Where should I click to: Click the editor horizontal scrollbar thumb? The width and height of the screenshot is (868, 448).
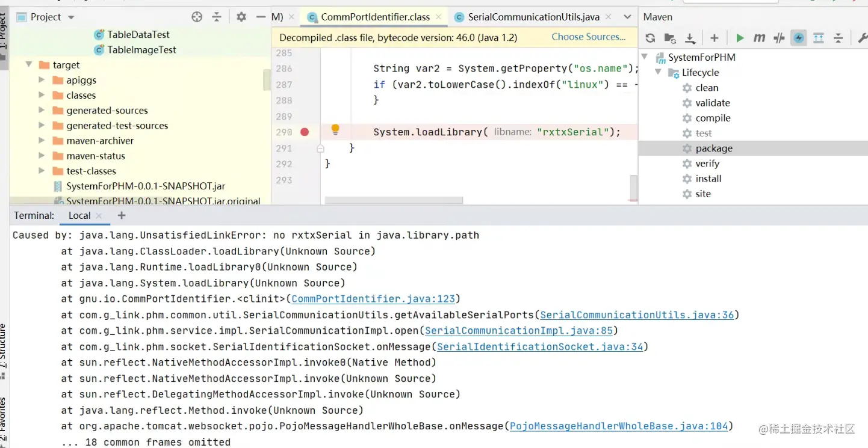coord(392,200)
